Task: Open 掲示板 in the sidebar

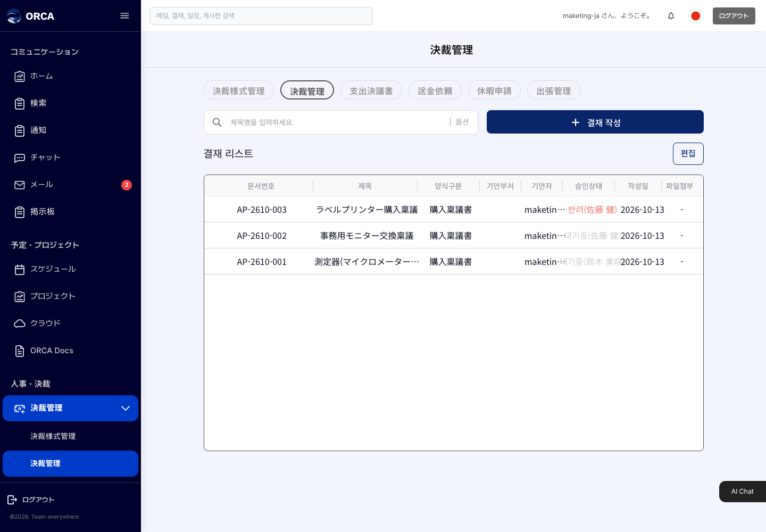Action: [70, 212]
